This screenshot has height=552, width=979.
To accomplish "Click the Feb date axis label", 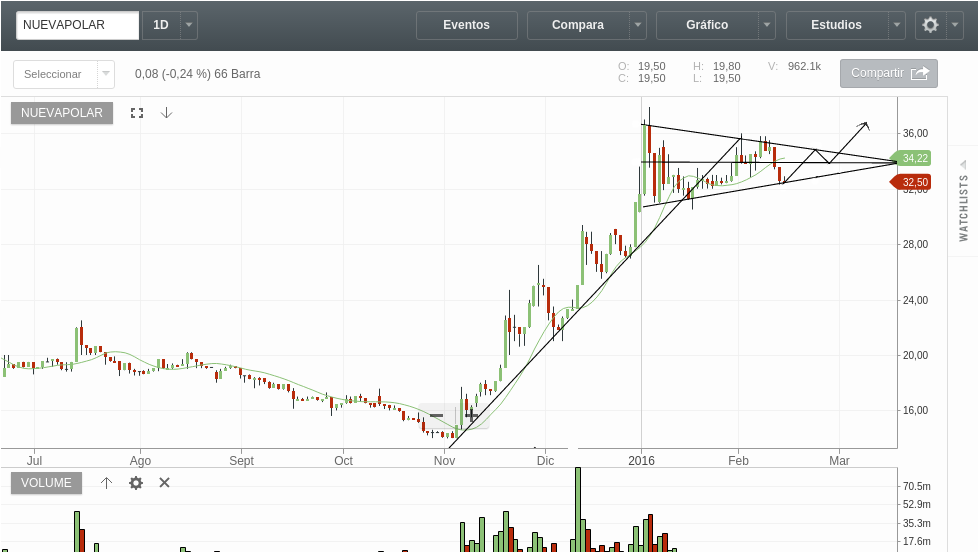I will tap(738, 461).
